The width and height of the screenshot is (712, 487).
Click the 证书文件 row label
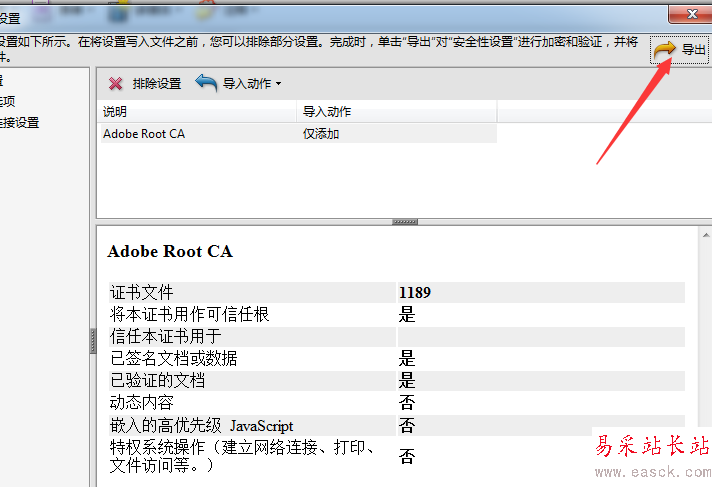pyautogui.click(x=141, y=293)
